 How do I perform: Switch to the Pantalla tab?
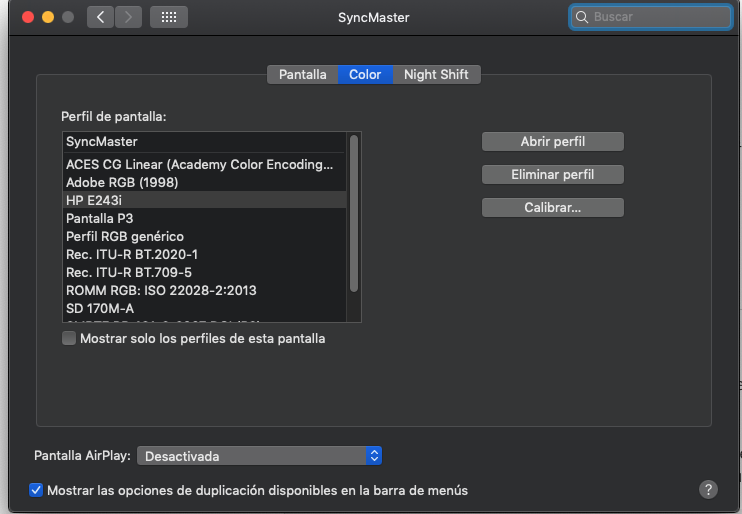tap(302, 75)
